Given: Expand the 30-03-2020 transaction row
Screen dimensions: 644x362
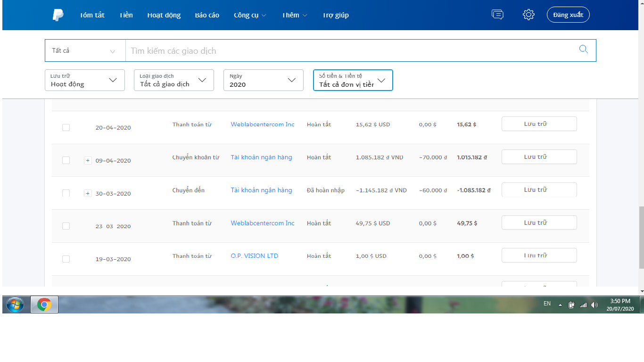Looking at the screenshot, I should point(88,193).
